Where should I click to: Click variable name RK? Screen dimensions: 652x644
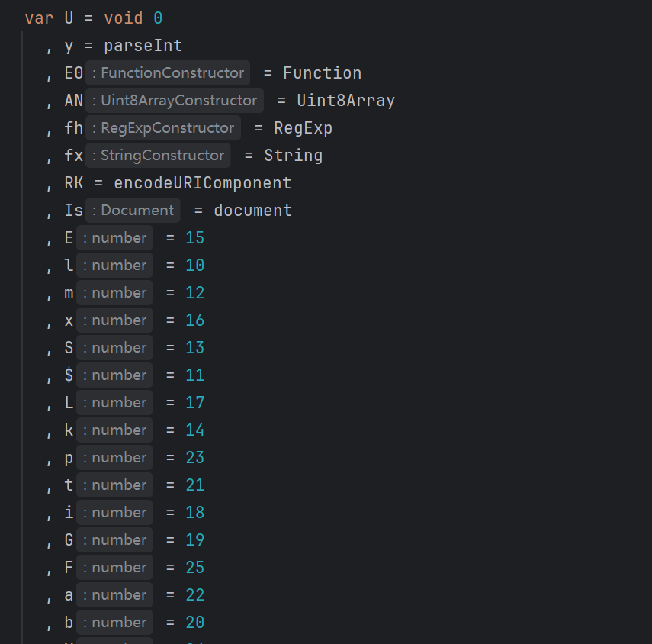(74, 183)
